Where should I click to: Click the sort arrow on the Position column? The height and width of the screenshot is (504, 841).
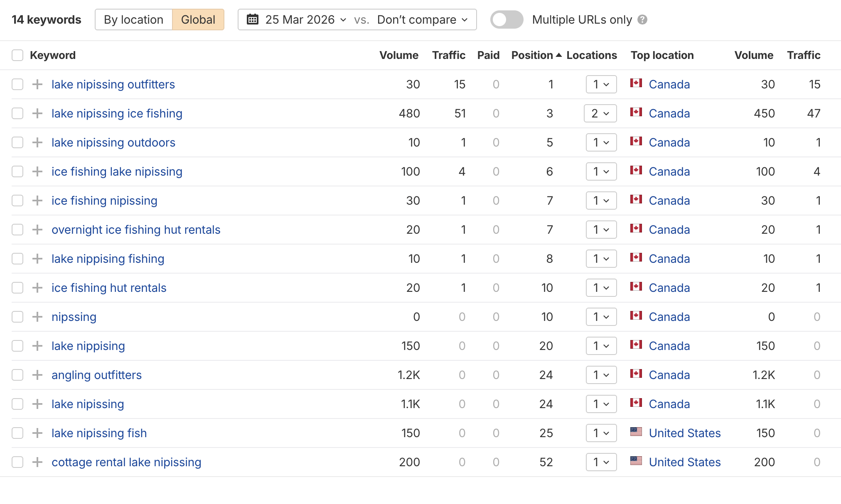[558, 54]
